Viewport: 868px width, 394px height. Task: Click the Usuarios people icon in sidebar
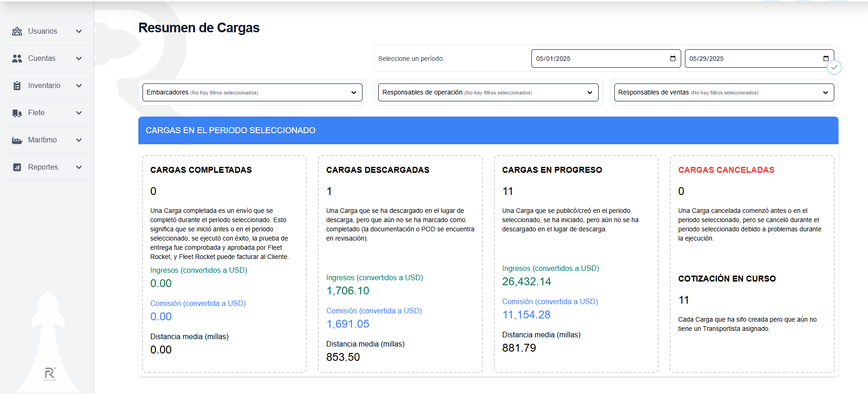[17, 31]
